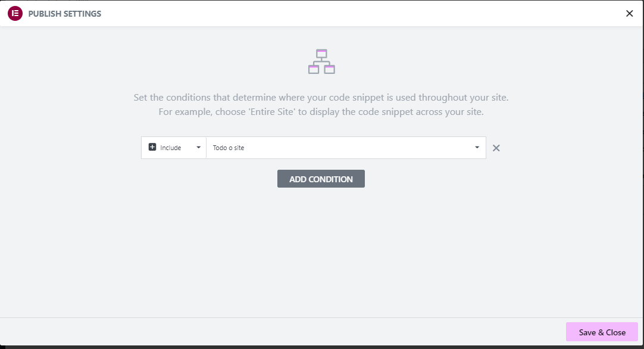Click the site hierarchy diagram icon
Image resolution: width=644 pixels, height=349 pixels.
321,61
